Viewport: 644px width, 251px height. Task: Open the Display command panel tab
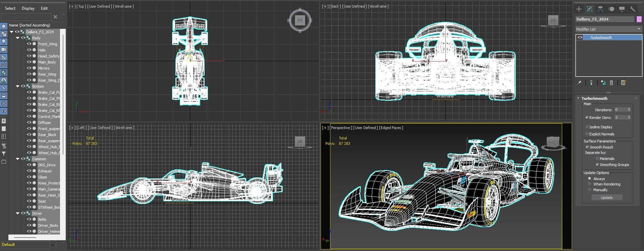click(622, 9)
